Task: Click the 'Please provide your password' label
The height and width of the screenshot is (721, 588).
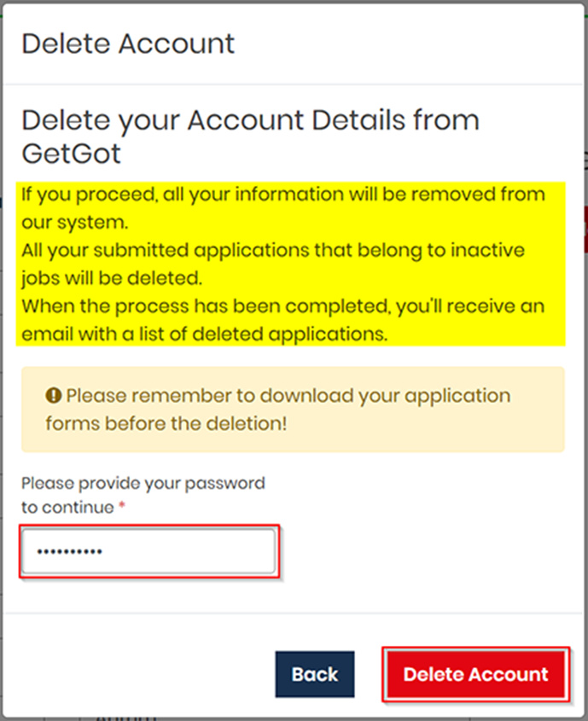Action: click(143, 484)
